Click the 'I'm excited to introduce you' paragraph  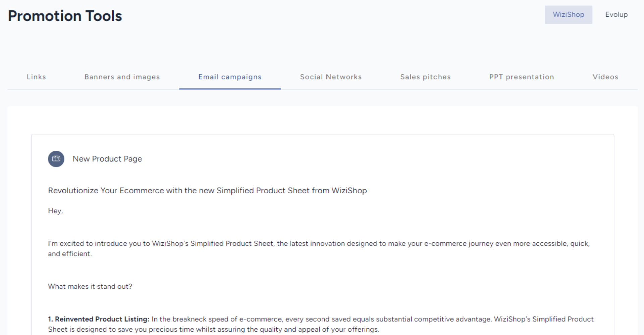[x=319, y=248]
